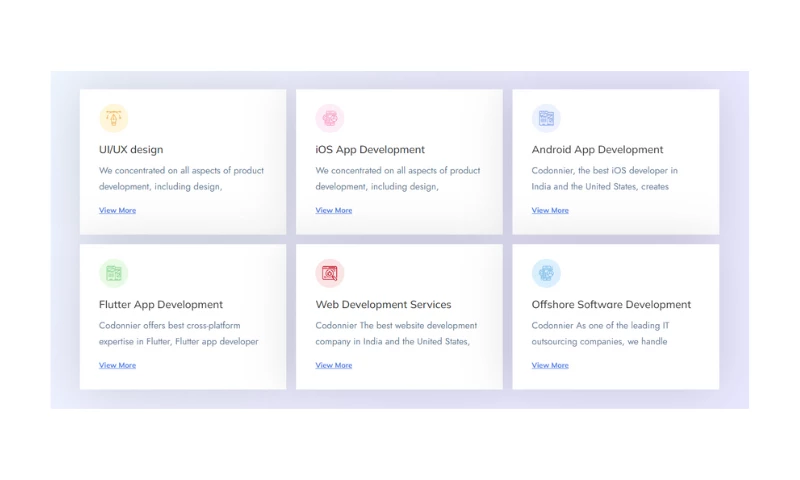
Task: Open View More under Offshore Software Development
Action: pos(550,365)
